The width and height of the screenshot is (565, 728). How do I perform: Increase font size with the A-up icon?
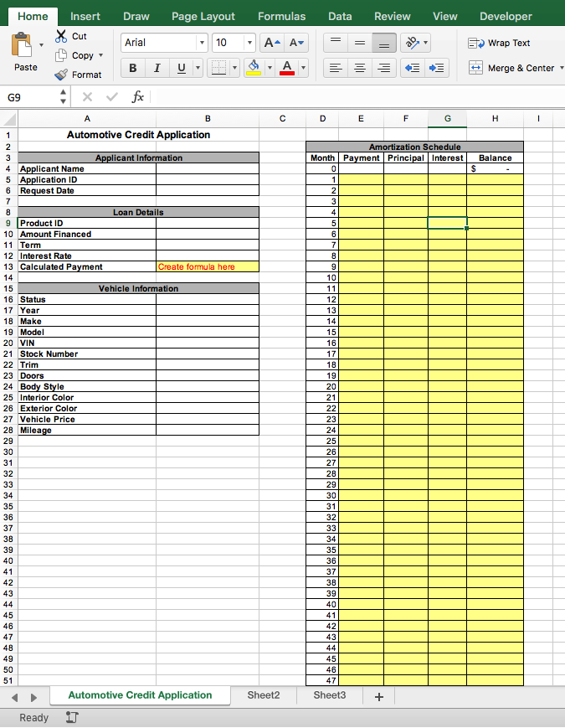(272, 43)
